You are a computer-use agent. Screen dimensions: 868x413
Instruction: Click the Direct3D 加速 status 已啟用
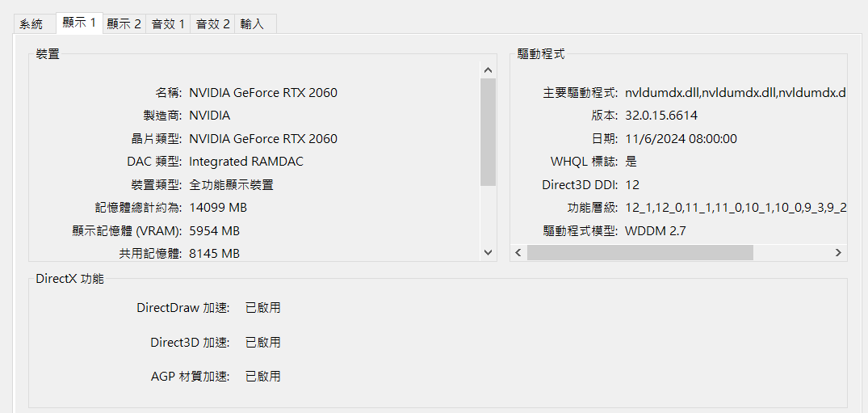263,342
